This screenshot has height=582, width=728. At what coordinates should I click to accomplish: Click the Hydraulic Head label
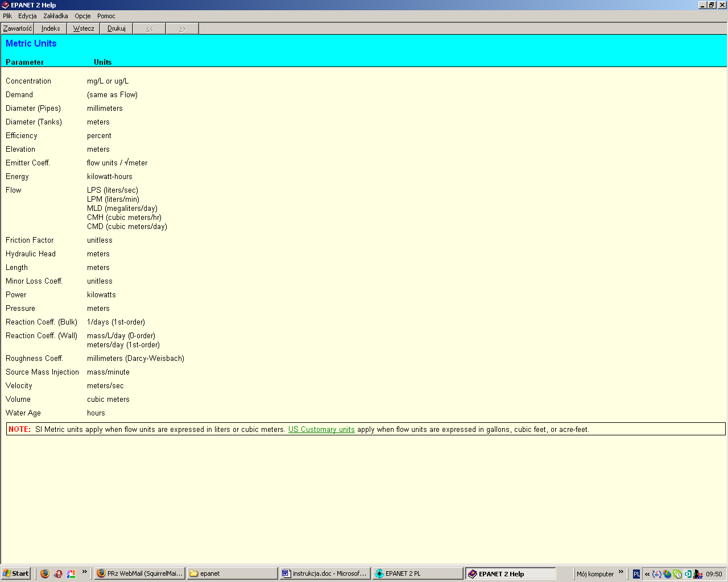(x=31, y=254)
